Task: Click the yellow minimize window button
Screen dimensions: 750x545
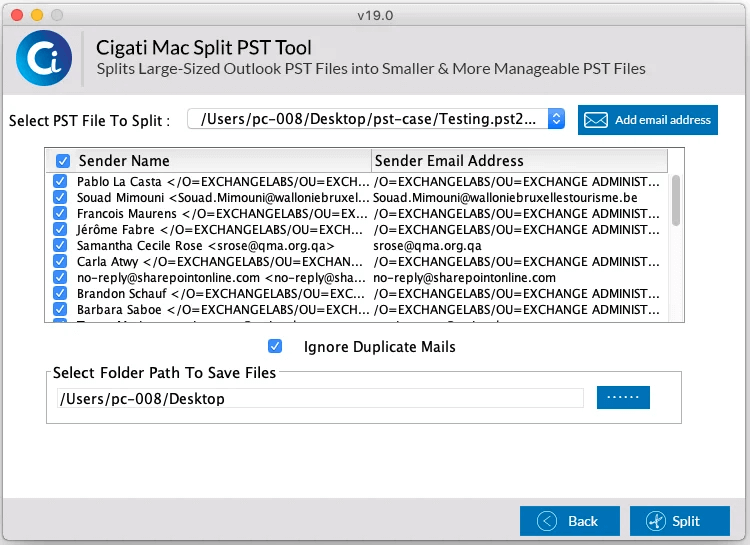Action: coord(37,15)
